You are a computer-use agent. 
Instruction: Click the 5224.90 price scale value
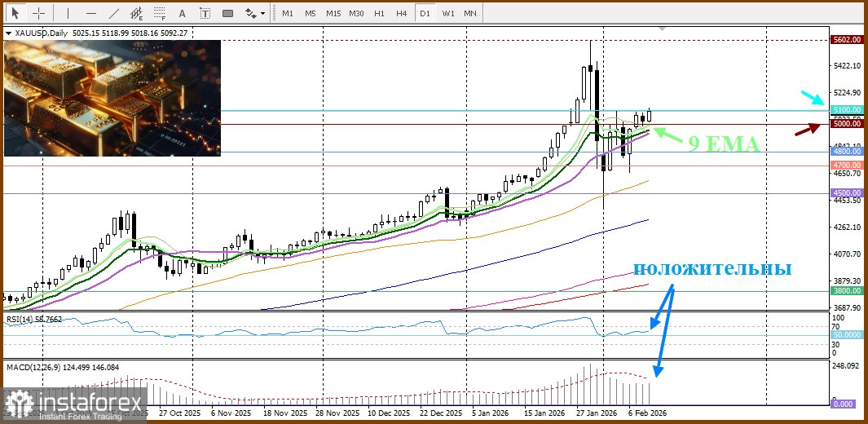[x=847, y=92]
